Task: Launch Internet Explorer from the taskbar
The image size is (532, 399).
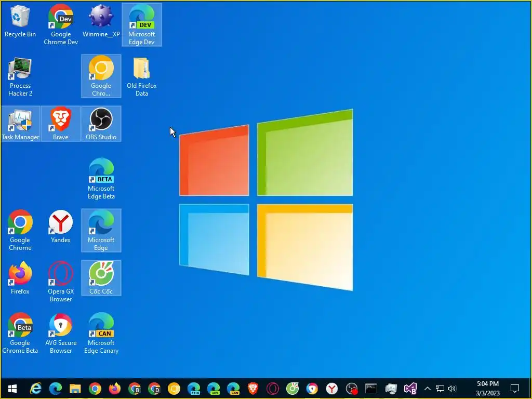Action: coord(36,389)
